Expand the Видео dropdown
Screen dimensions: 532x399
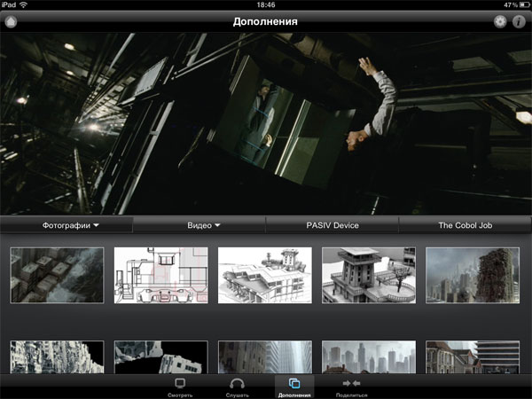tap(199, 225)
